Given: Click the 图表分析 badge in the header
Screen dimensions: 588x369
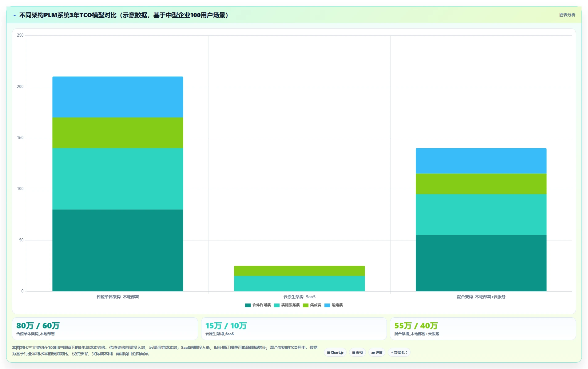Looking at the screenshot, I should pos(567,15).
